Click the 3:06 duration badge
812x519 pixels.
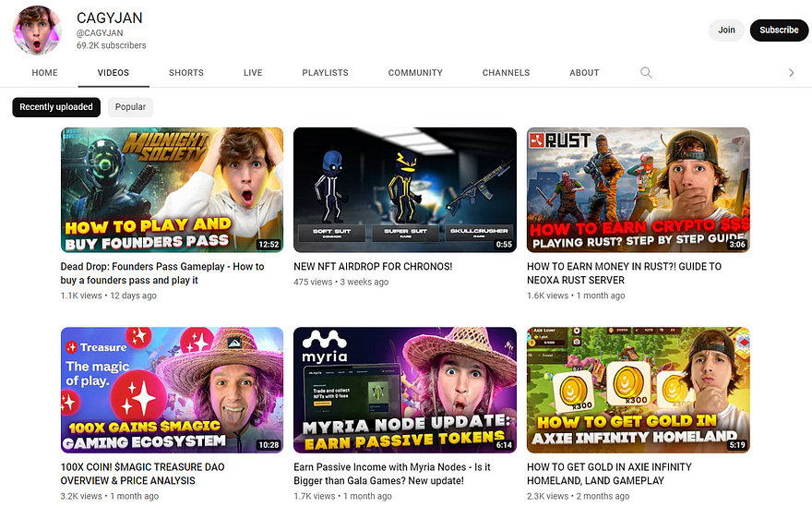click(737, 244)
